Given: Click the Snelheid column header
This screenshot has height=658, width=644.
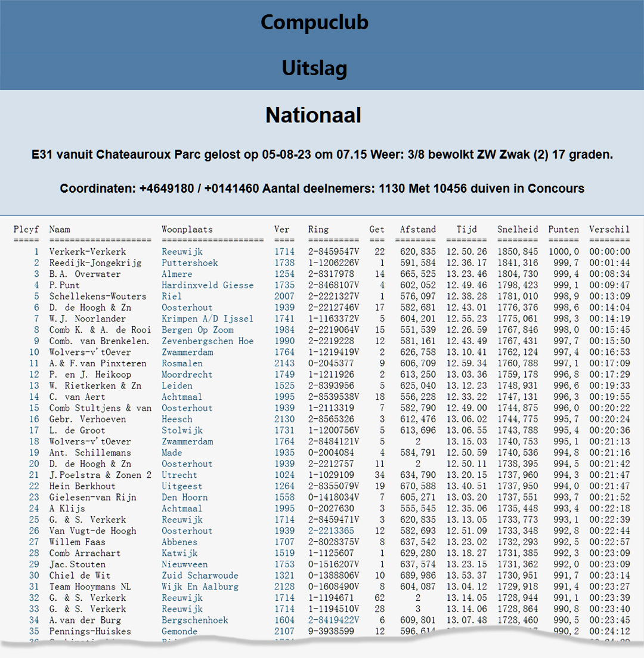Looking at the screenshot, I should click(517, 230).
